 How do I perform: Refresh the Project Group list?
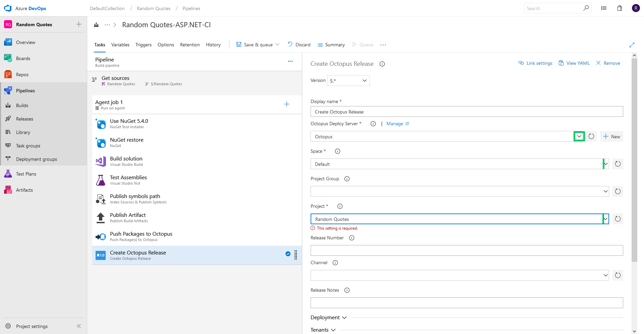(x=618, y=191)
